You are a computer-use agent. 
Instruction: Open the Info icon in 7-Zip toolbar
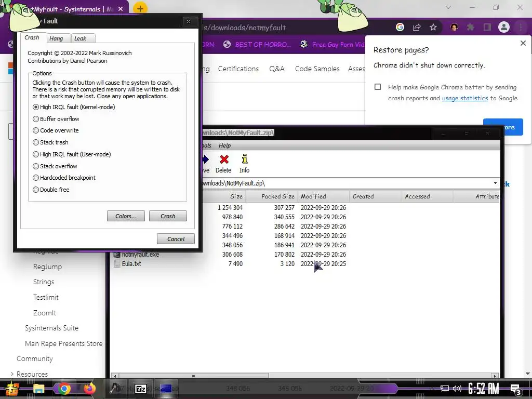(244, 159)
